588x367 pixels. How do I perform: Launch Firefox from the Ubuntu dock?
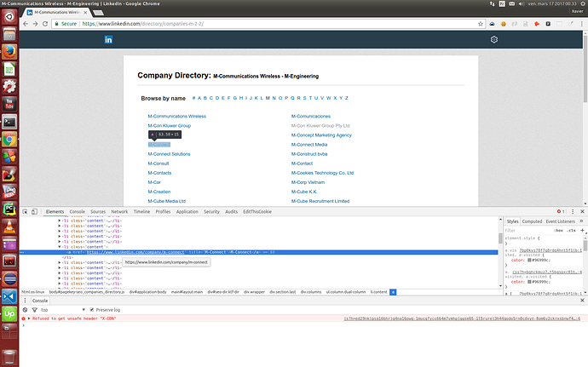(x=9, y=52)
